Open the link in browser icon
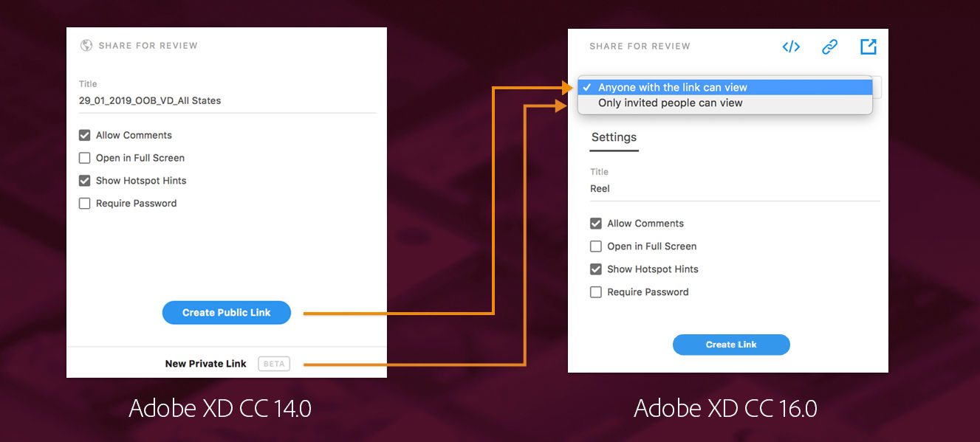980x442 pixels. tap(868, 47)
